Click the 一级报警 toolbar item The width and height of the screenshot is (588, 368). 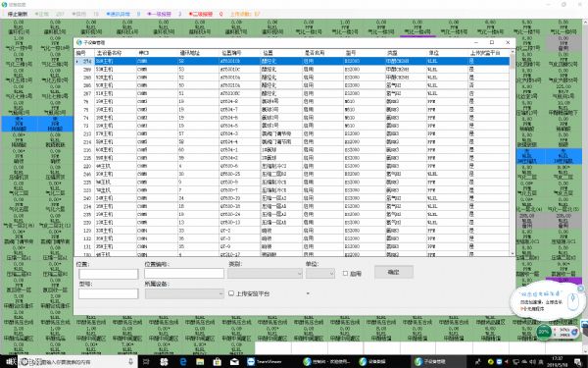click(159, 14)
